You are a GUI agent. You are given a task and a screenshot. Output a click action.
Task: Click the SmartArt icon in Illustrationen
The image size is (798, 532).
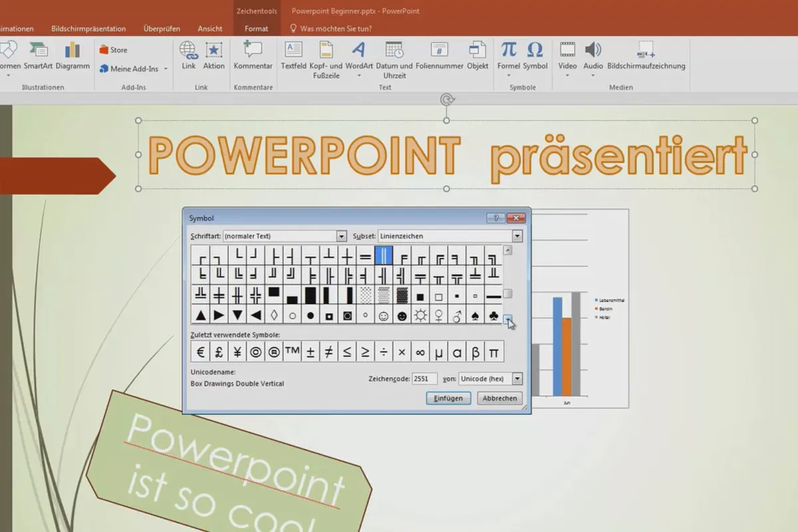pyautogui.click(x=38, y=50)
